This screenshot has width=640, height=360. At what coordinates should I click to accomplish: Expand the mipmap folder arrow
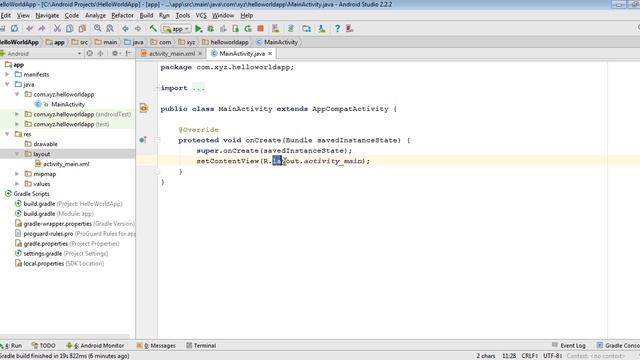(x=17, y=174)
